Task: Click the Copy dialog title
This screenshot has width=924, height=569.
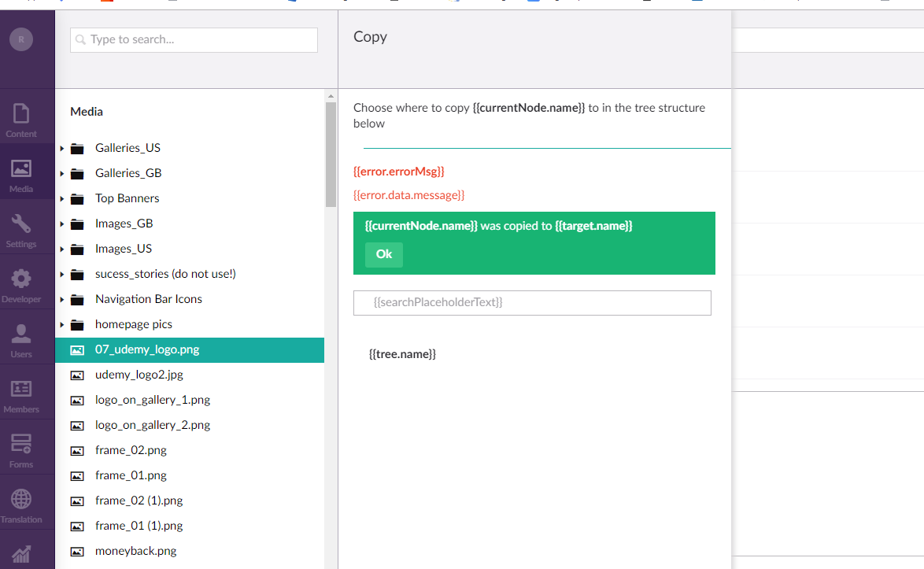Action: click(x=370, y=37)
